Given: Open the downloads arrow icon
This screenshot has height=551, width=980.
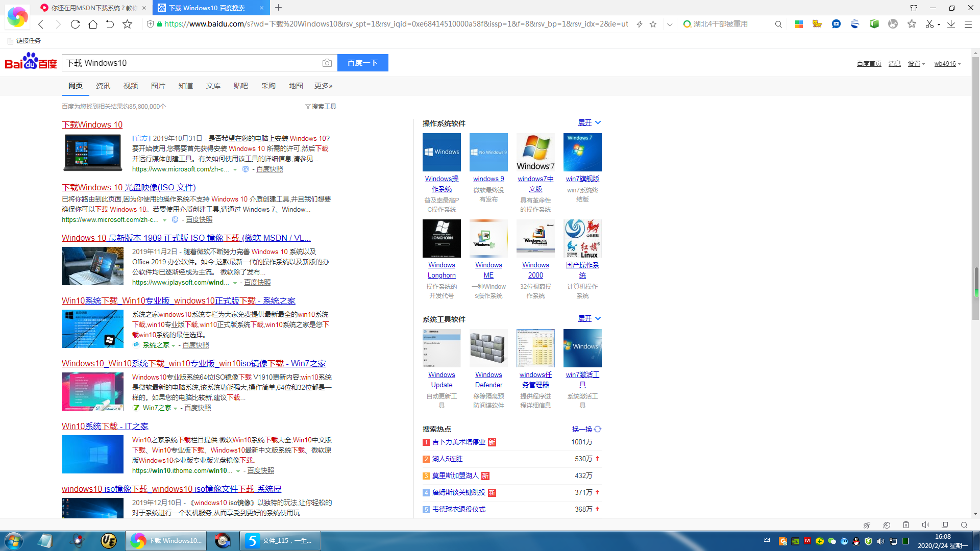Looking at the screenshot, I should coord(951,24).
